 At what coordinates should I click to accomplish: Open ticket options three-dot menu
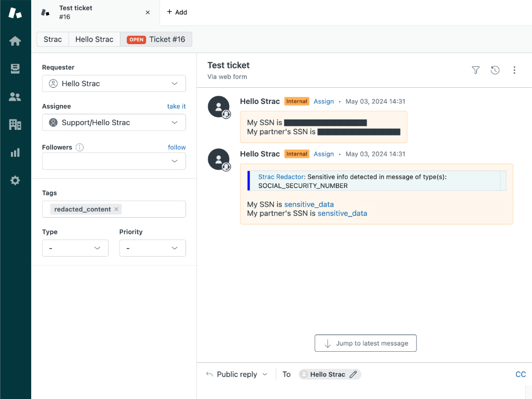click(514, 70)
